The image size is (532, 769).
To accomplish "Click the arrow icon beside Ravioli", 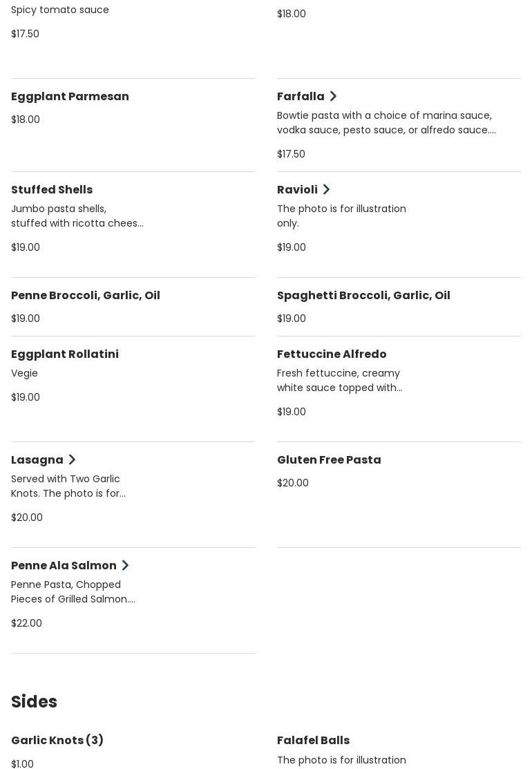I will 326,189.
